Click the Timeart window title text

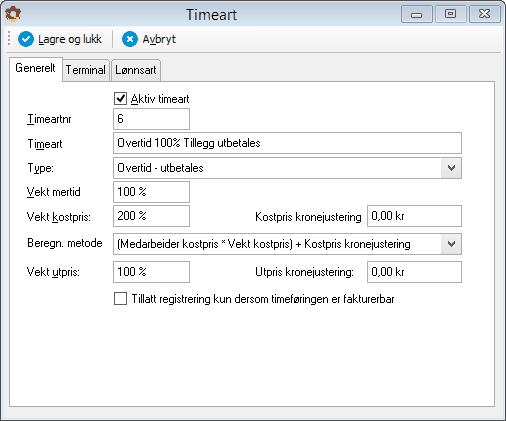[x=211, y=15]
